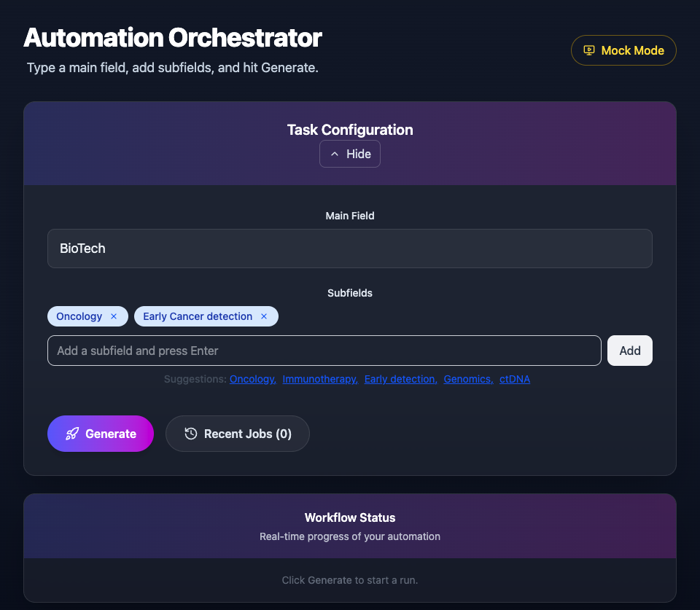This screenshot has height=610, width=700.
Task: Click the 'Suggestions:' label
Action: 195,379
